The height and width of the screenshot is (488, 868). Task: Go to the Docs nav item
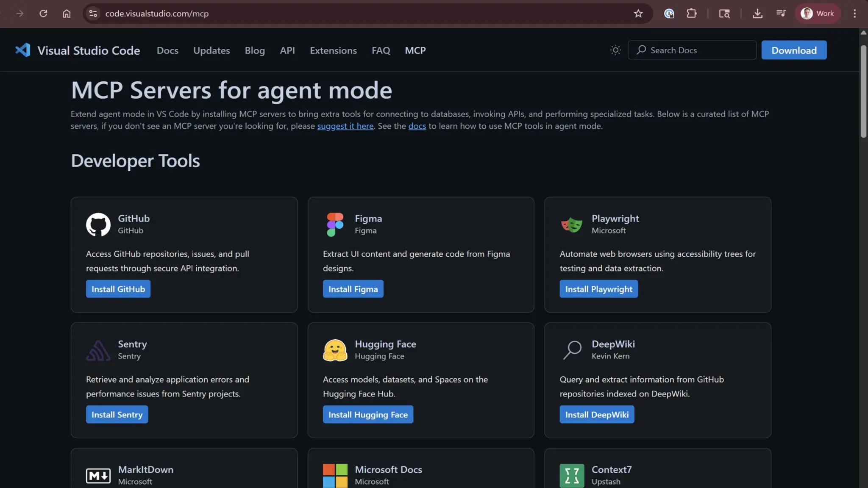coord(167,50)
